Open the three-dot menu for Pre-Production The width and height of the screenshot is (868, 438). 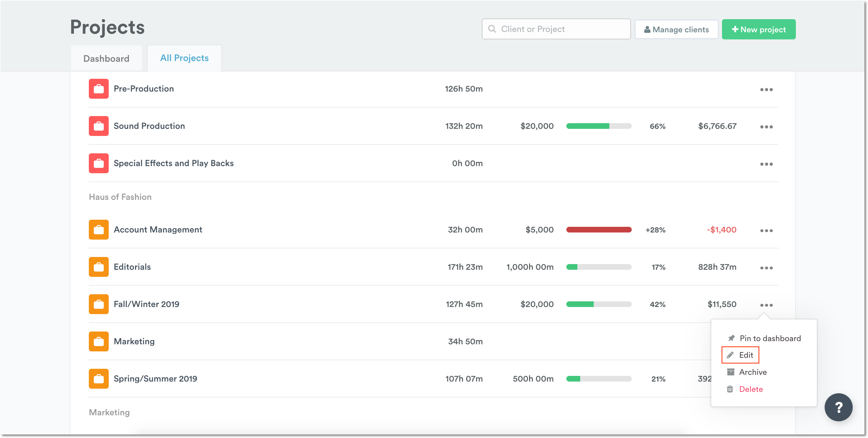tap(766, 89)
